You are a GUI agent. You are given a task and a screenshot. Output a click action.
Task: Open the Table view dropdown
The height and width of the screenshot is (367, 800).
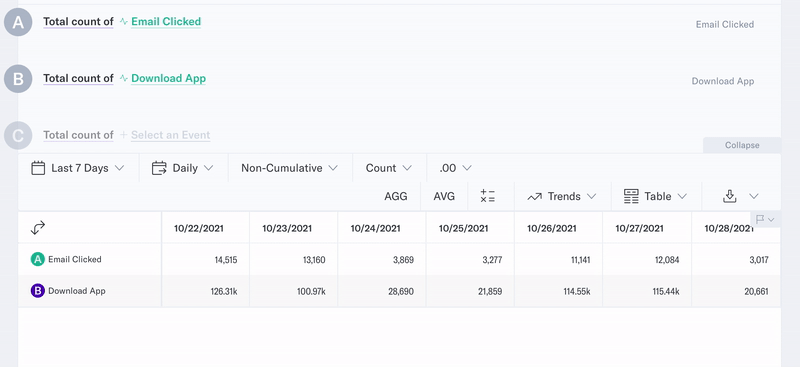pos(656,197)
